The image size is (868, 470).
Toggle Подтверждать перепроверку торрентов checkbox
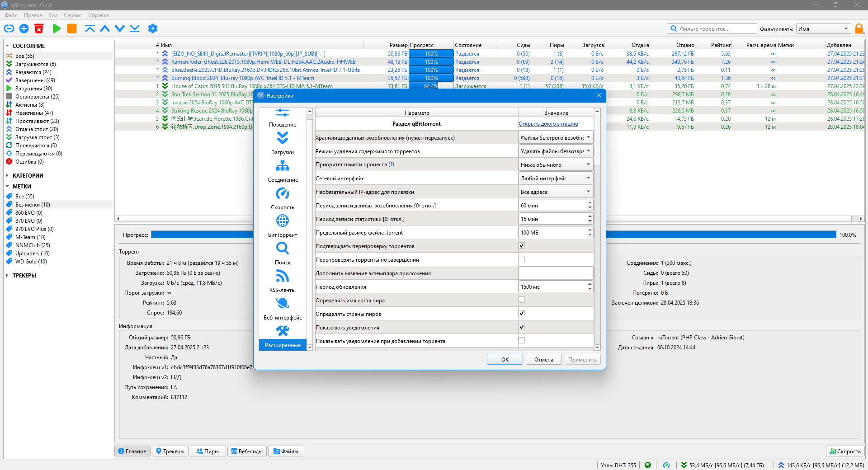(522, 246)
